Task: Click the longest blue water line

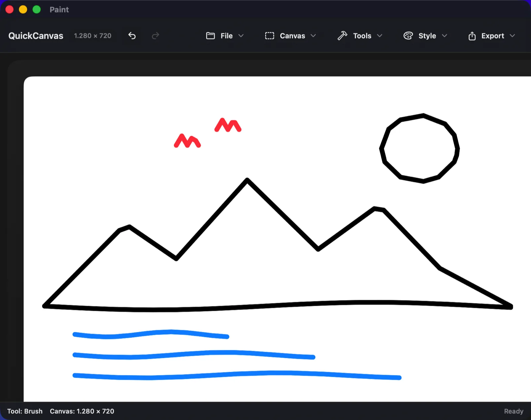Action: click(237, 375)
